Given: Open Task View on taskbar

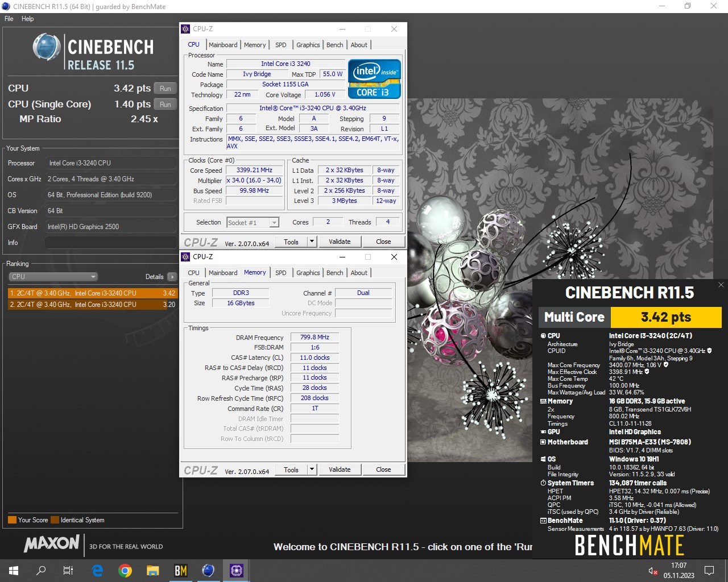Looking at the screenshot, I should tap(68, 571).
